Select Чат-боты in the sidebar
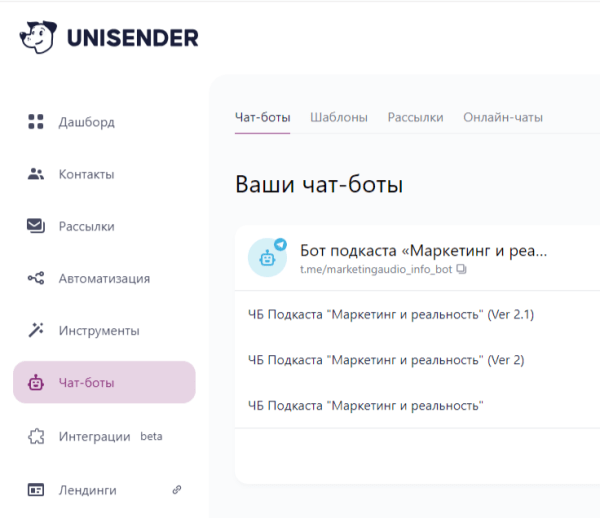 (x=104, y=382)
